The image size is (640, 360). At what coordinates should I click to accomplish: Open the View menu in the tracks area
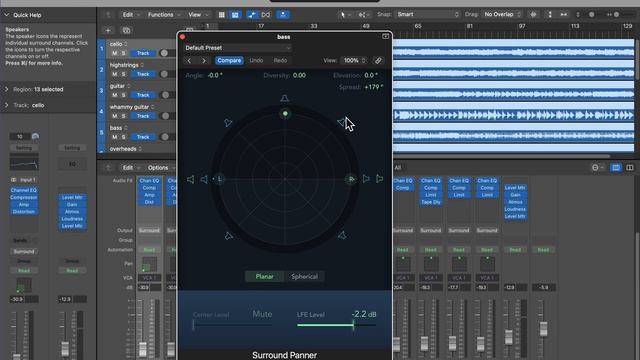pos(198,15)
